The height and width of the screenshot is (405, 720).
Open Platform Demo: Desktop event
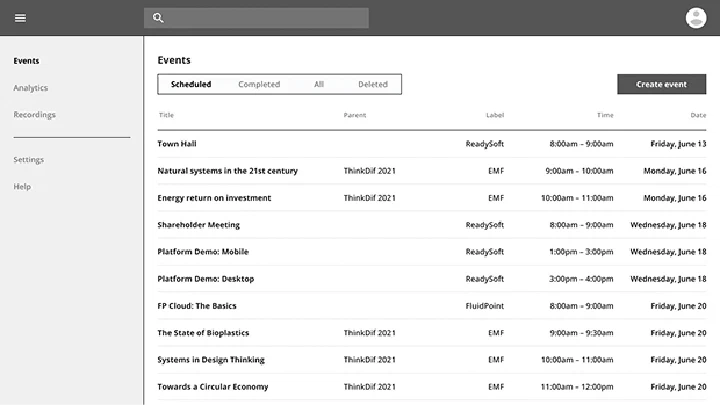pos(206,279)
